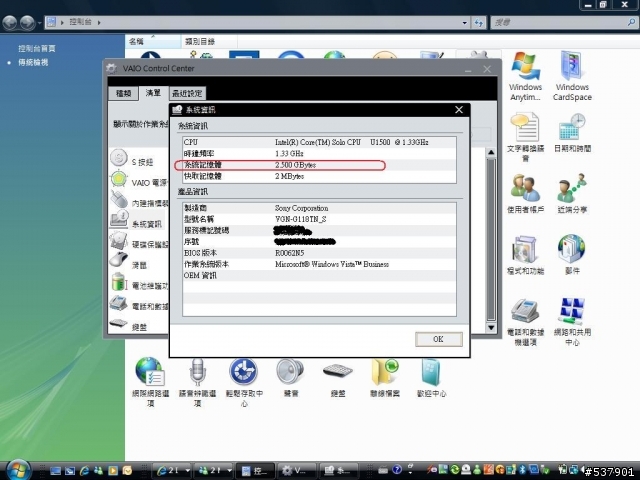Viewport: 640px width, 480px height.
Task: Switch to 種類 tab in VAIO Control Center
Action: [123, 93]
